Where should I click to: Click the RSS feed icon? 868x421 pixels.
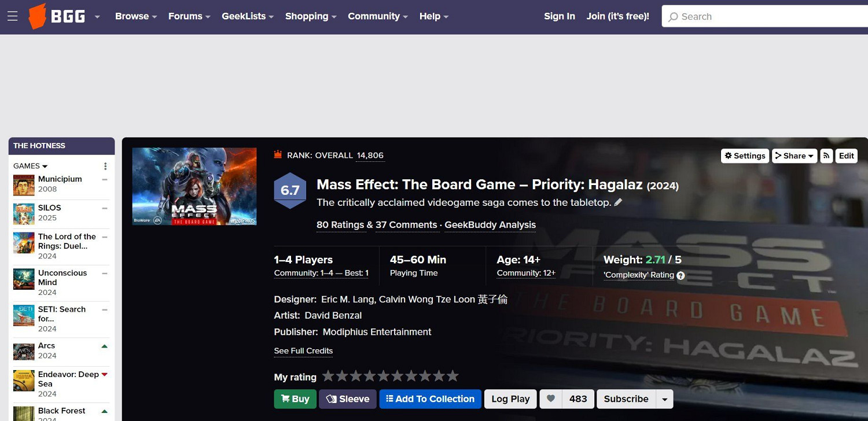[826, 156]
